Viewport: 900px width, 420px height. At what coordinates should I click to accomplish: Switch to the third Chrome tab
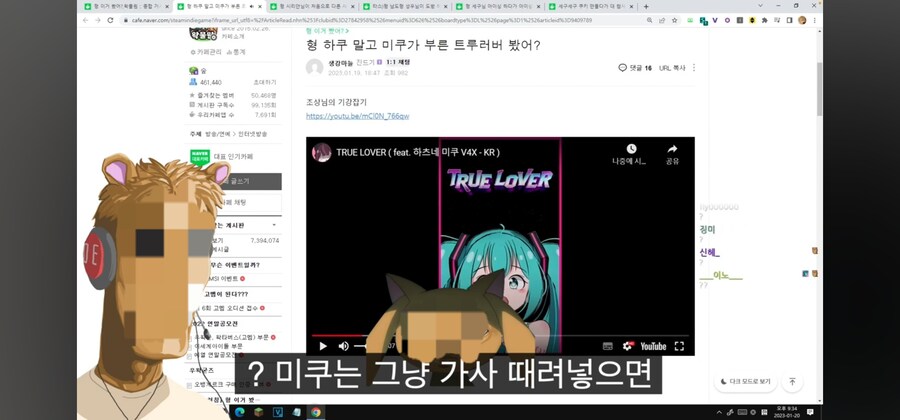point(312,6)
